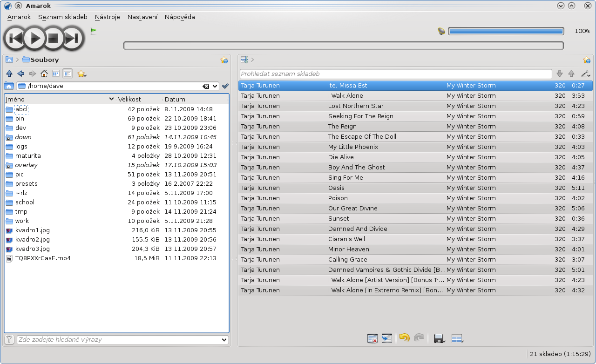Navigate forward in file browser
Image resolution: width=596 pixels, height=364 pixels.
[x=33, y=74]
